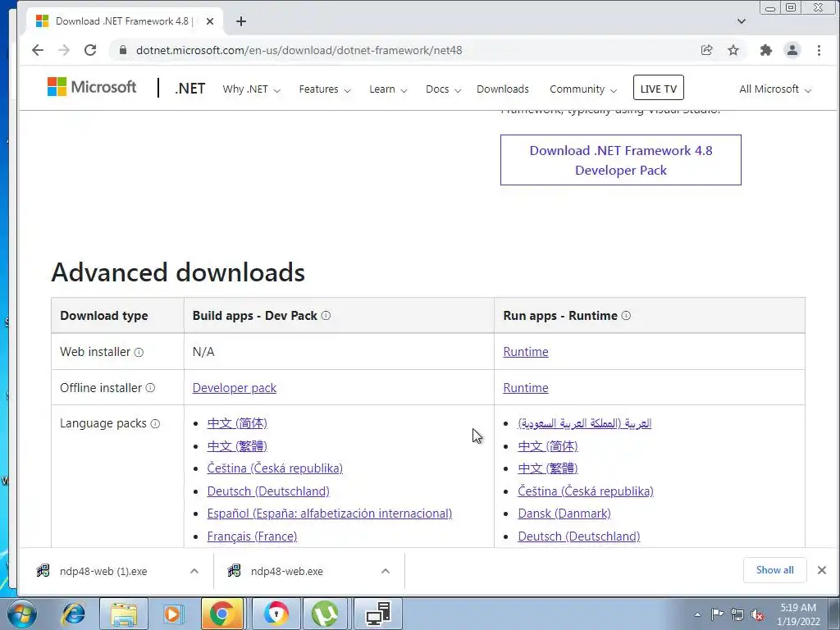Click Offline installer Runtime link
Screen dimensions: 840x630
526,388
